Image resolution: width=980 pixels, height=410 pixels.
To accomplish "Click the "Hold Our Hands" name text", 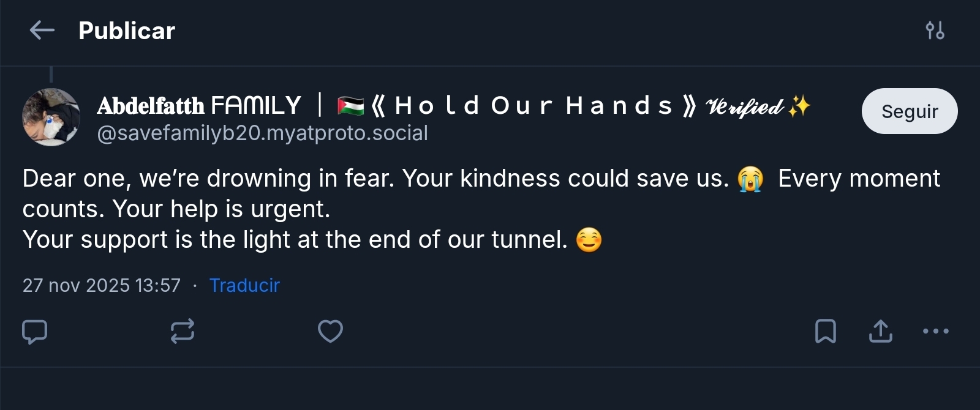I will (533, 106).
